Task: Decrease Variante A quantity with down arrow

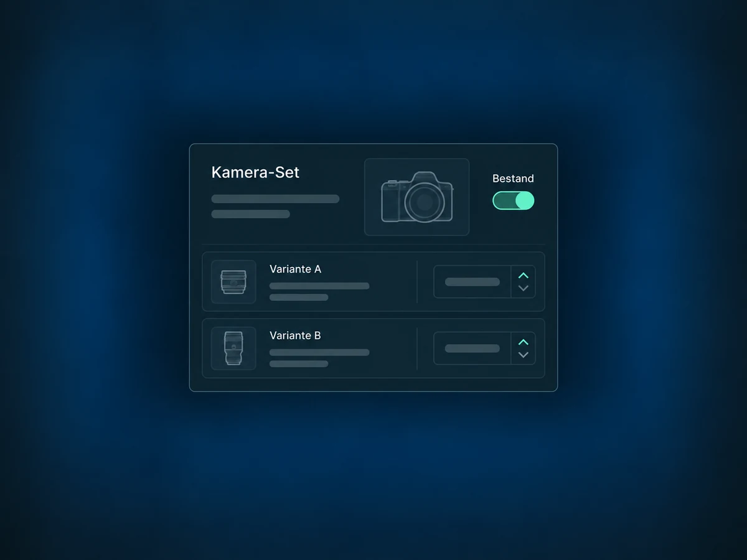Action: pyautogui.click(x=524, y=288)
